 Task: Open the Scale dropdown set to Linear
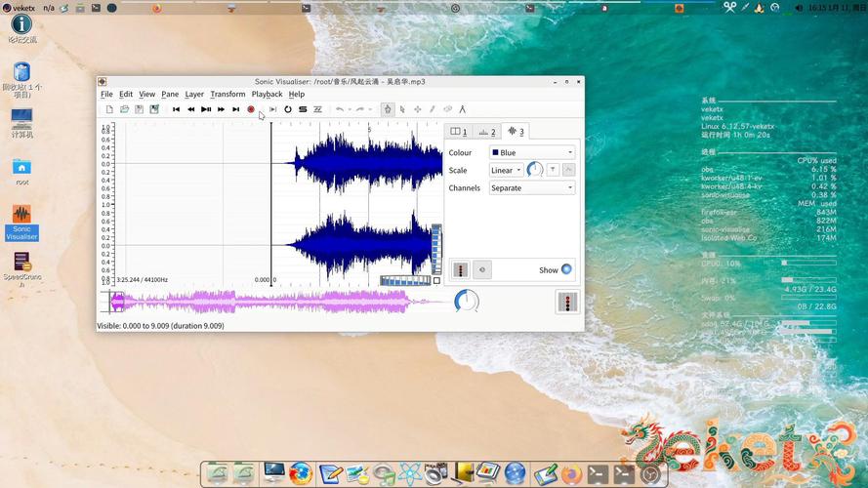(x=506, y=170)
